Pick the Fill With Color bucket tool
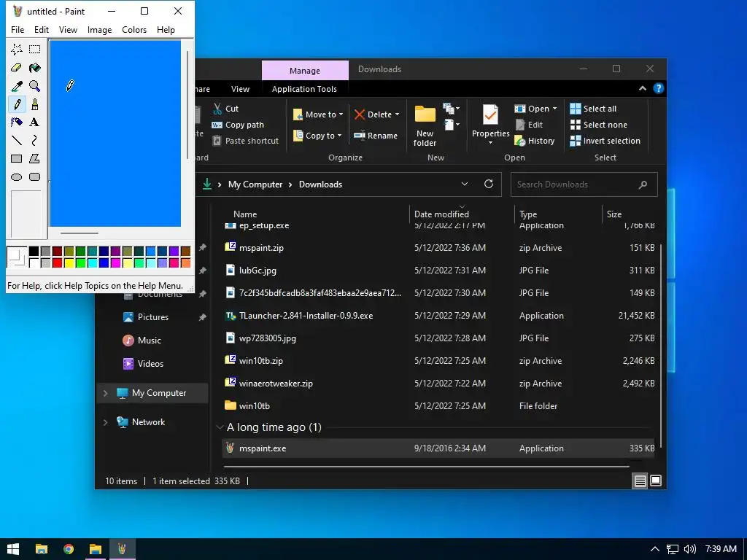The height and width of the screenshot is (560, 747). [35, 68]
